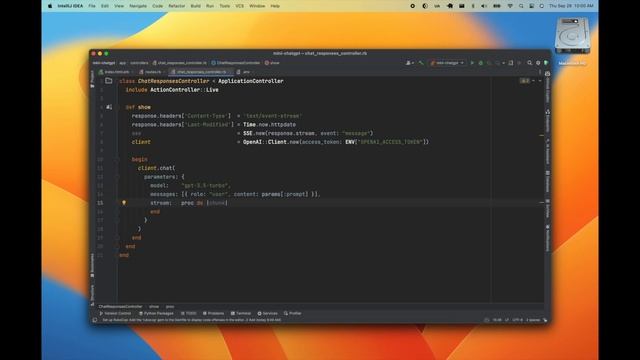Open the TODO tool window
Viewport: 640px width, 360px height.
point(189,313)
